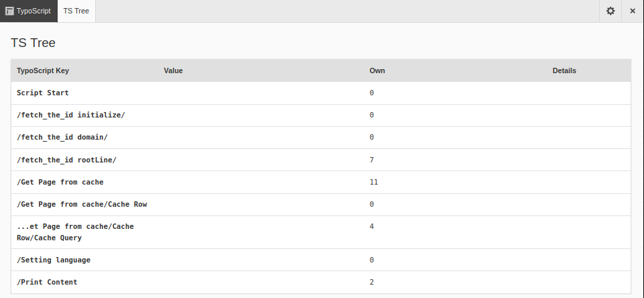This screenshot has height=298, width=644.
Task: Select the /fetch_the_id domain/ row
Action: pyautogui.click(x=62, y=137)
